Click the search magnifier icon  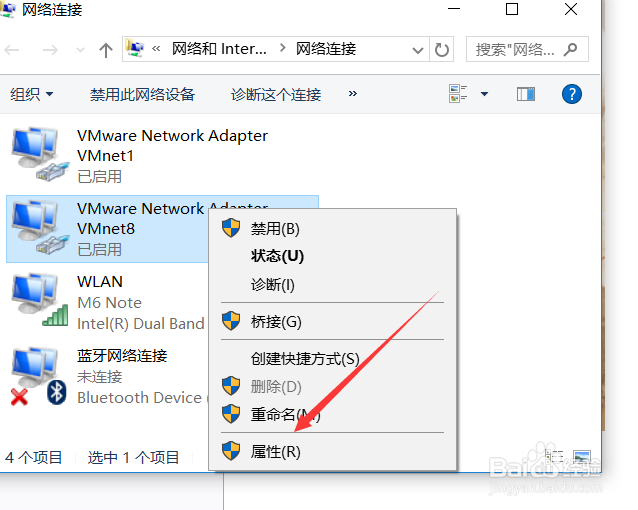pos(570,50)
